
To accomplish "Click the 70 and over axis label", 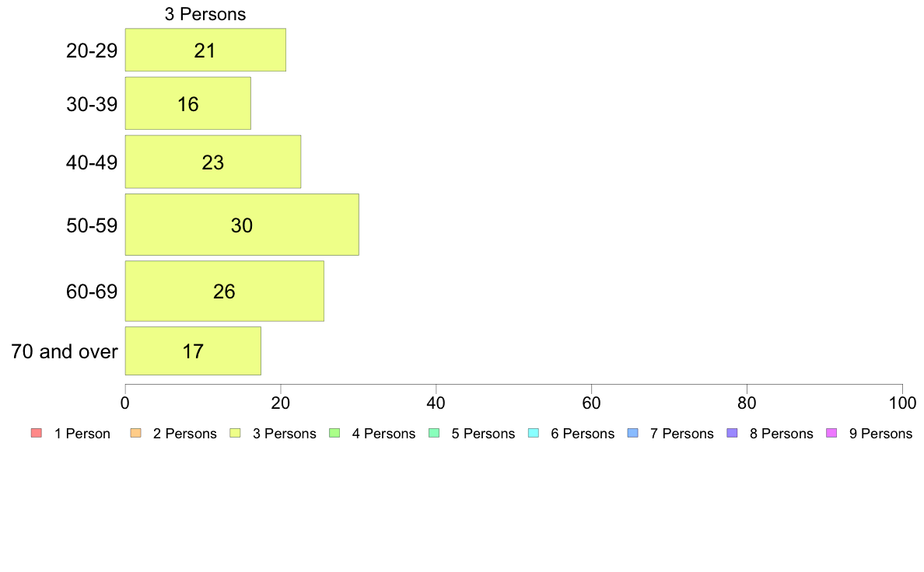I will click(65, 352).
